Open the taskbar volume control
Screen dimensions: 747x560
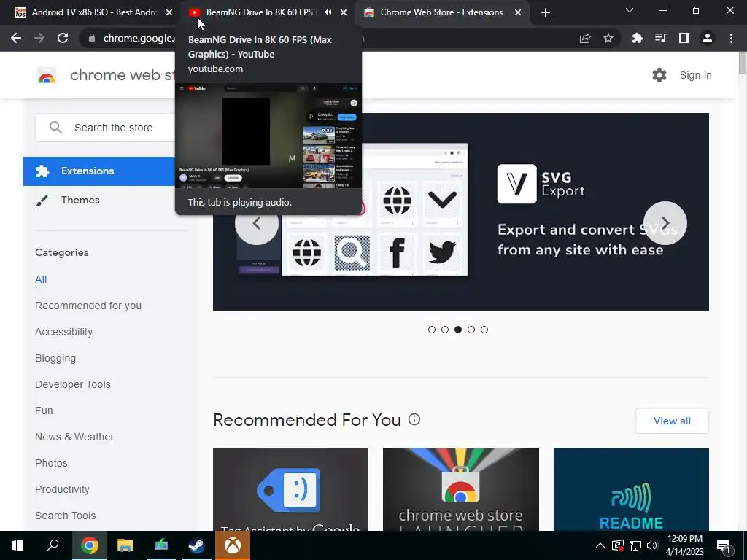coord(652,545)
